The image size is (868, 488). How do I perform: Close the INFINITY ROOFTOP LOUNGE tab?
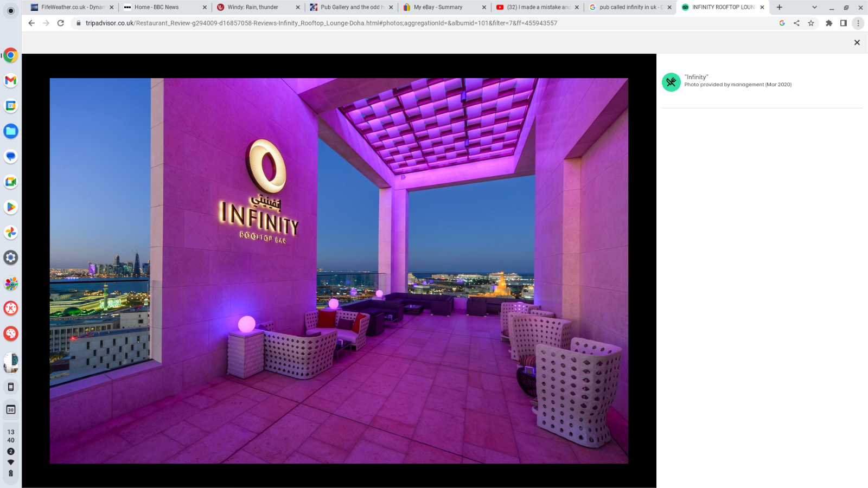[762, 7]
